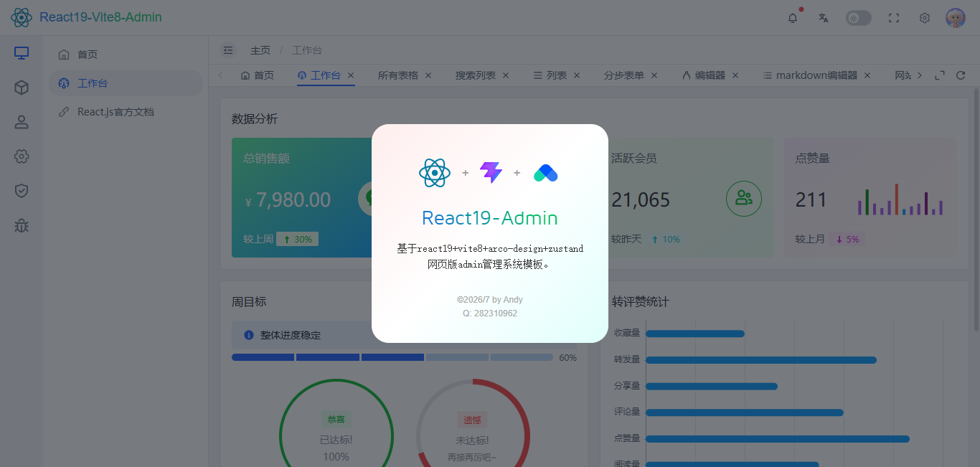Open the React.js官方文档 link in the sidebar
The image size is (980, 467).
pos(126,112)
